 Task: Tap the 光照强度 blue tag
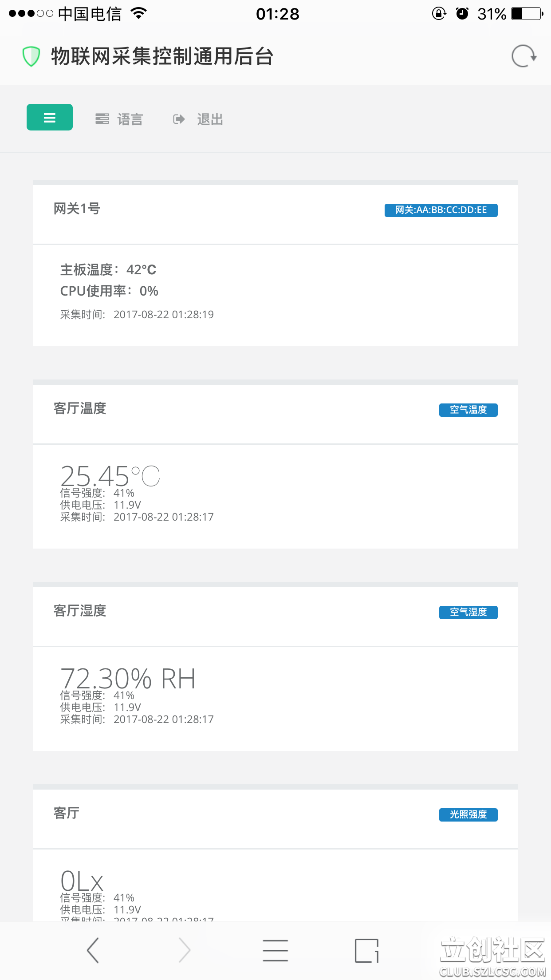coord(468,814)
